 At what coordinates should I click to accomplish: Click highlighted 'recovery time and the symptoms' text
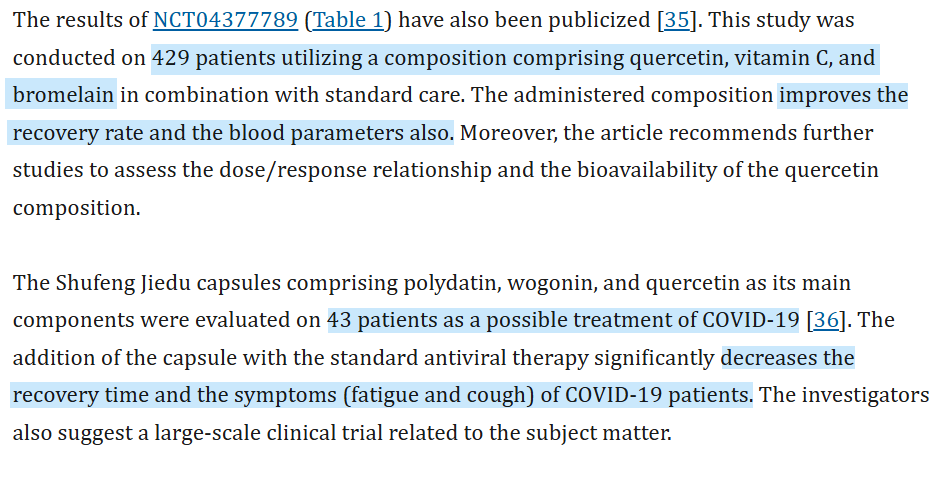(x=381, y=396)
